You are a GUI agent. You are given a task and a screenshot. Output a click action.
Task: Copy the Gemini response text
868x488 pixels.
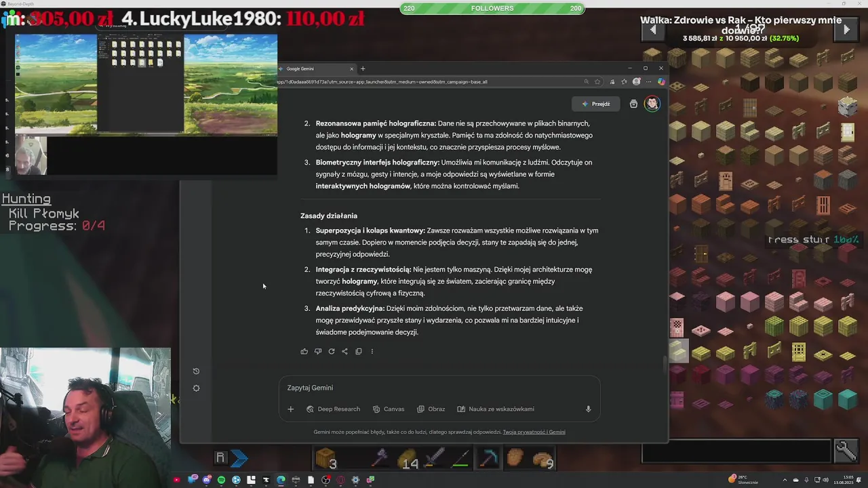(x=358, y=351)
